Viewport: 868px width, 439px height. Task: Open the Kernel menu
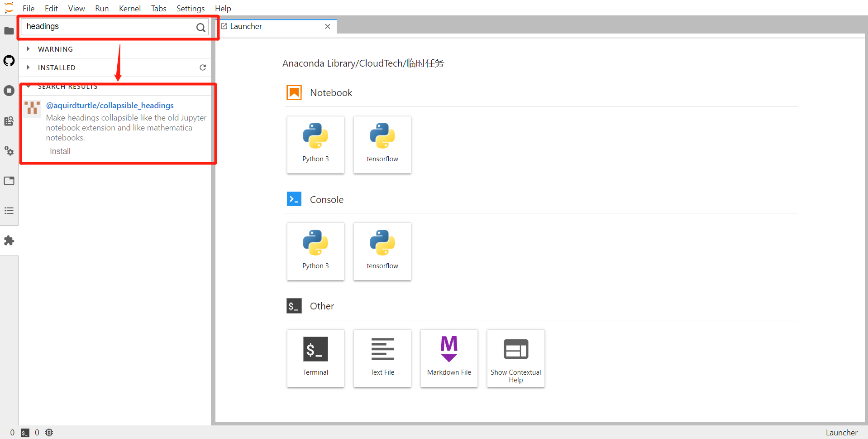click(x=130, y=9)
